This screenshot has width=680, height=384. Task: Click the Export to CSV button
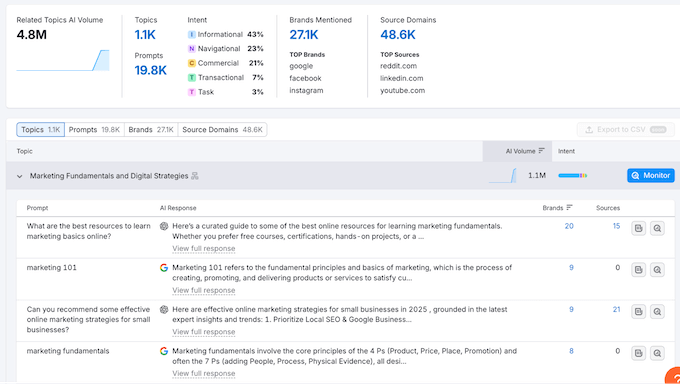625,130
